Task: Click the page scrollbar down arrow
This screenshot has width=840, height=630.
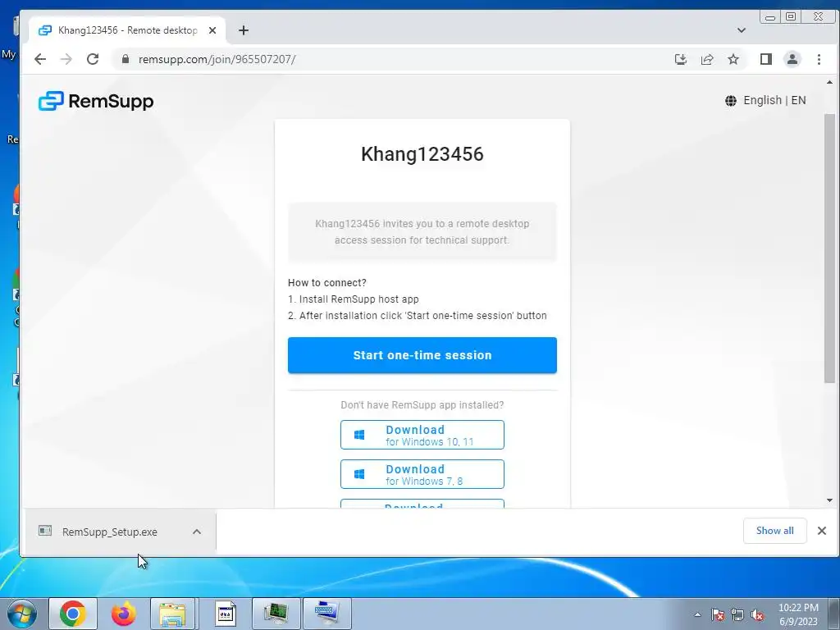Action: (x=830, y=500)
